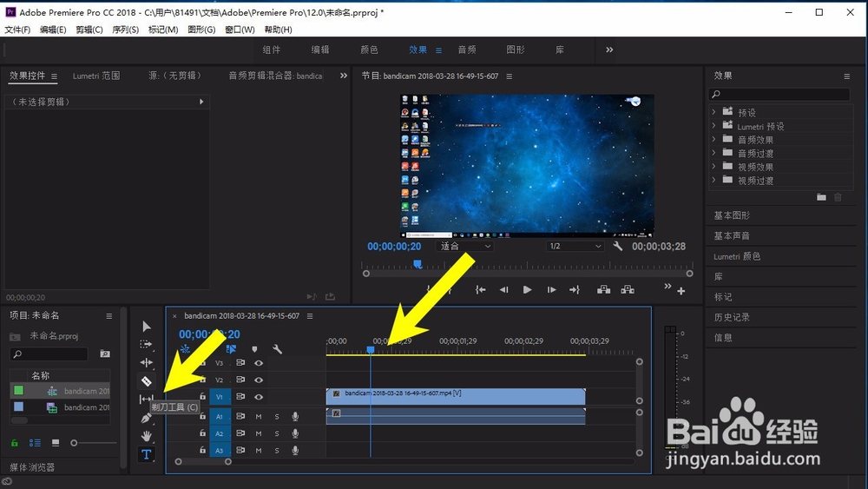The height and width of the screenshot is (489, 868).
Task: Switch project panel to list view
Action: (x=35, y=443)
